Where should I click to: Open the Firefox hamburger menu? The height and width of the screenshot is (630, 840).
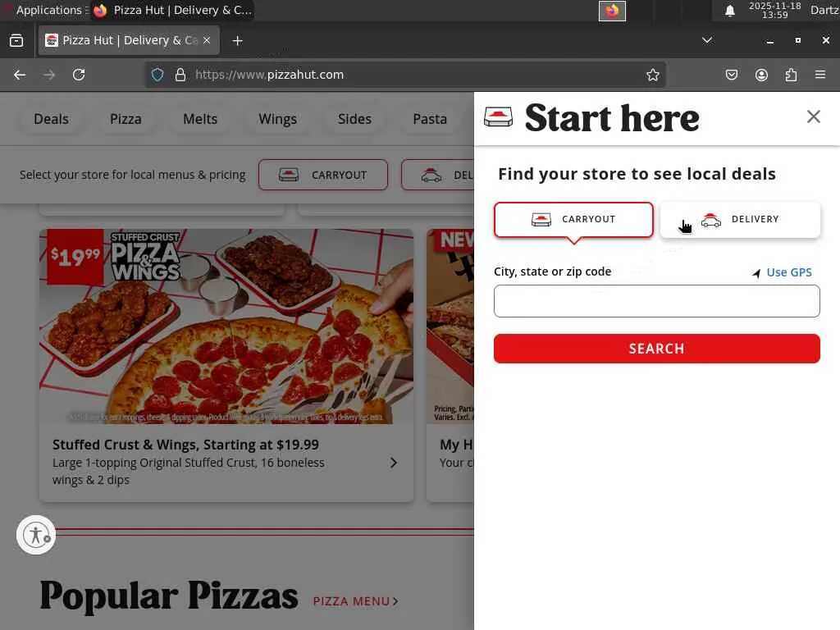[x=820, y=75]
